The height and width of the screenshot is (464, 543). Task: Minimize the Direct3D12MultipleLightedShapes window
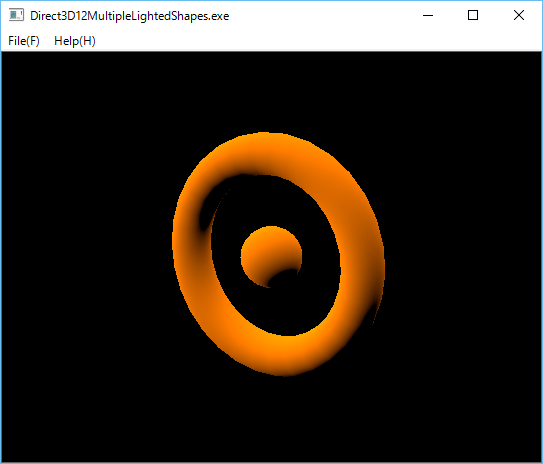(428, 15)
